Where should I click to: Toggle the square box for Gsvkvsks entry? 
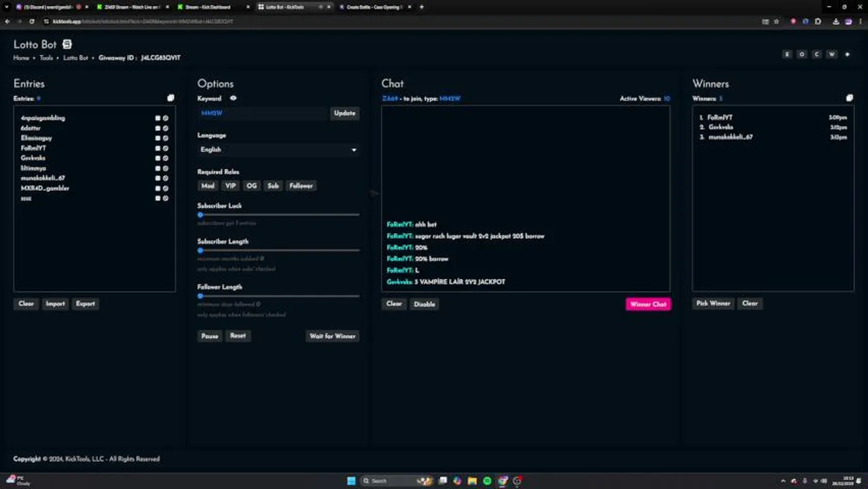(158, 158)
